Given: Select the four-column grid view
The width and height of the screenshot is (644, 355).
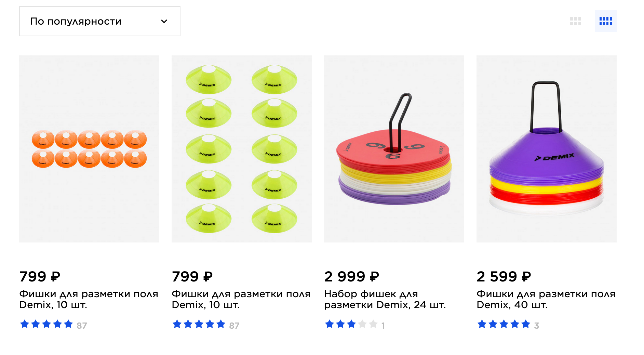Looking at the screenshot, I should click(605, 21).
